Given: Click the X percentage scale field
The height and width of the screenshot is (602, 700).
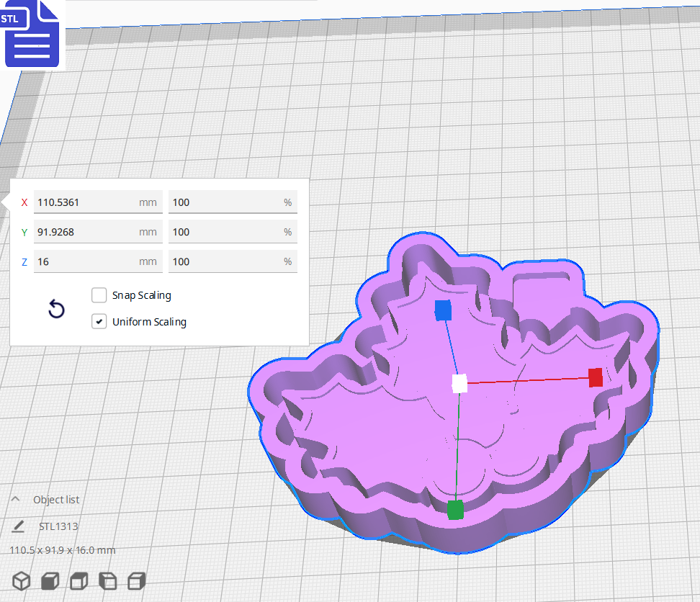Looking at the screenshot, I should click(230, 202).
